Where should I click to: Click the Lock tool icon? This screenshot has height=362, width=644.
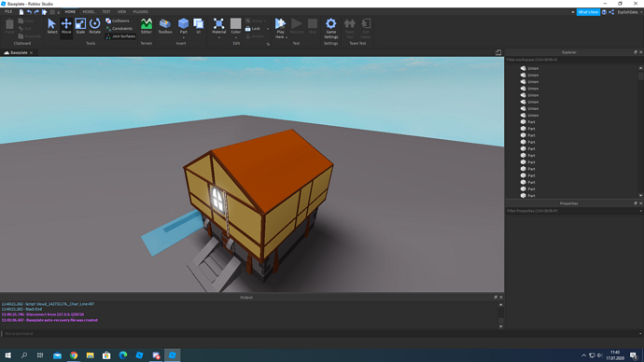click(x=248, y=29)
